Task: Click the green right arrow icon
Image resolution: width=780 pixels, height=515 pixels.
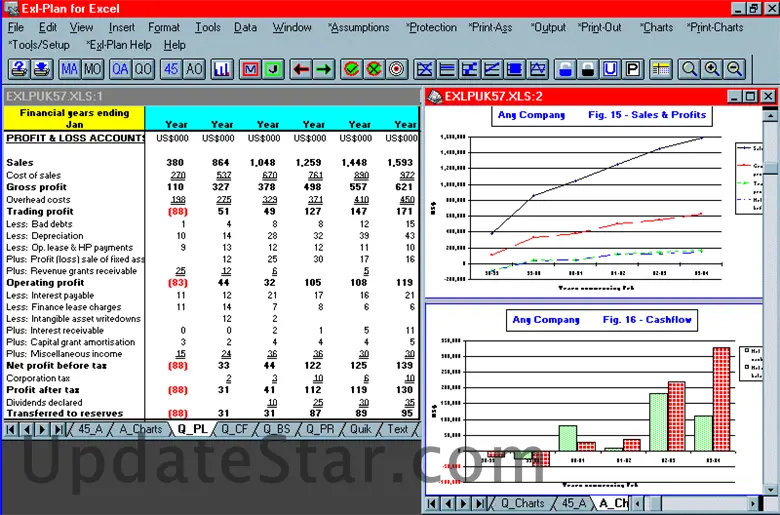Action: [x=323, y=69]
